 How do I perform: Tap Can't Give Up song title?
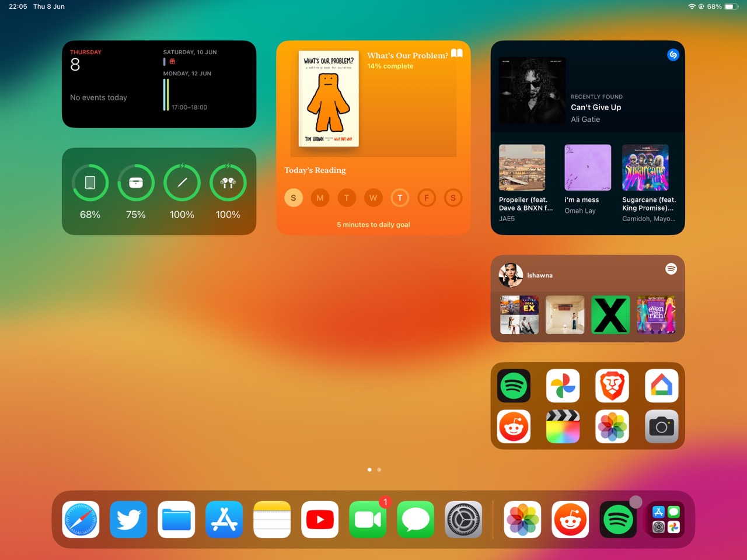[x=596, y=107]
